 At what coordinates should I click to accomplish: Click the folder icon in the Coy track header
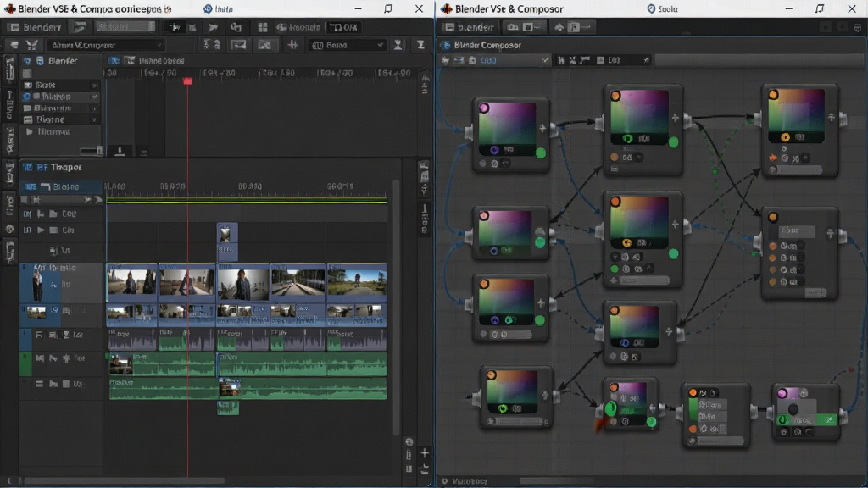tap(53, 213)
